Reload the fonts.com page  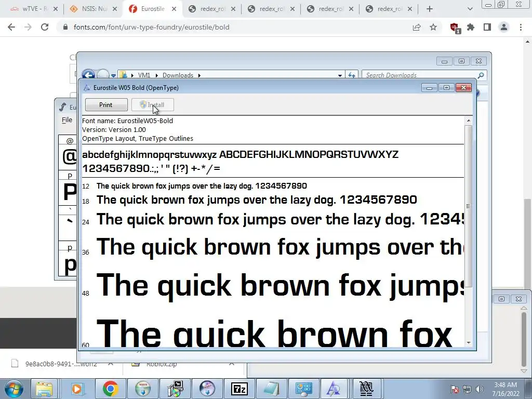(x=45, y=27)
